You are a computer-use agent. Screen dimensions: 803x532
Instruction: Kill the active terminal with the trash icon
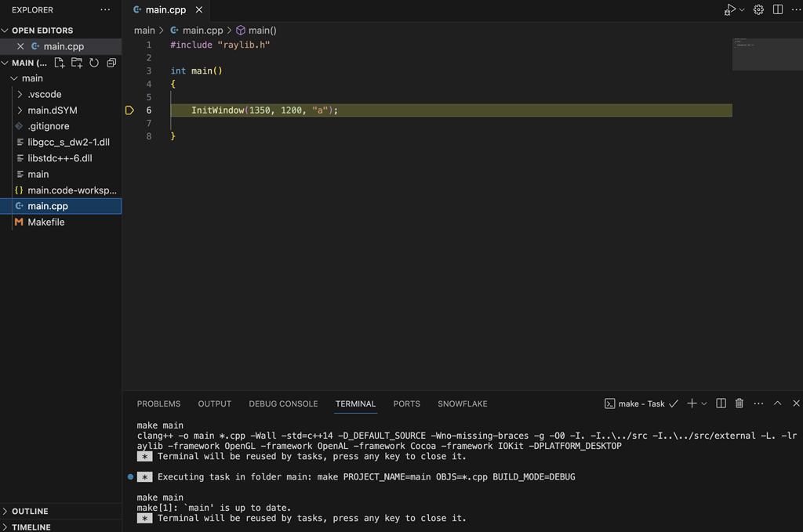(x=739, y=403)
